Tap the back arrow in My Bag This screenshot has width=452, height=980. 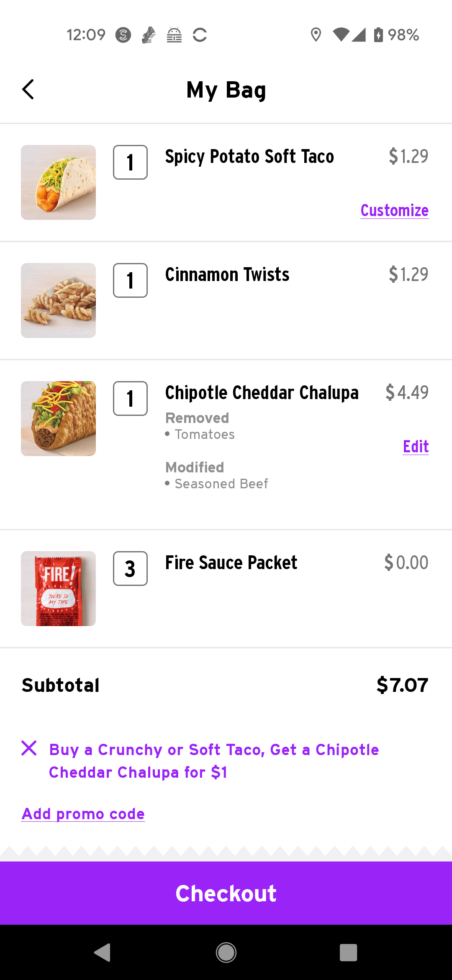tap(28, 90)
